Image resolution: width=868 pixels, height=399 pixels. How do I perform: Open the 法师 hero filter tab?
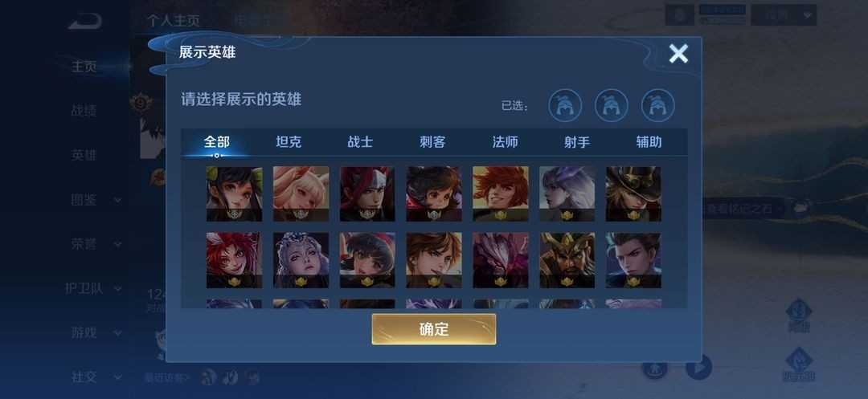coord(505,142)
